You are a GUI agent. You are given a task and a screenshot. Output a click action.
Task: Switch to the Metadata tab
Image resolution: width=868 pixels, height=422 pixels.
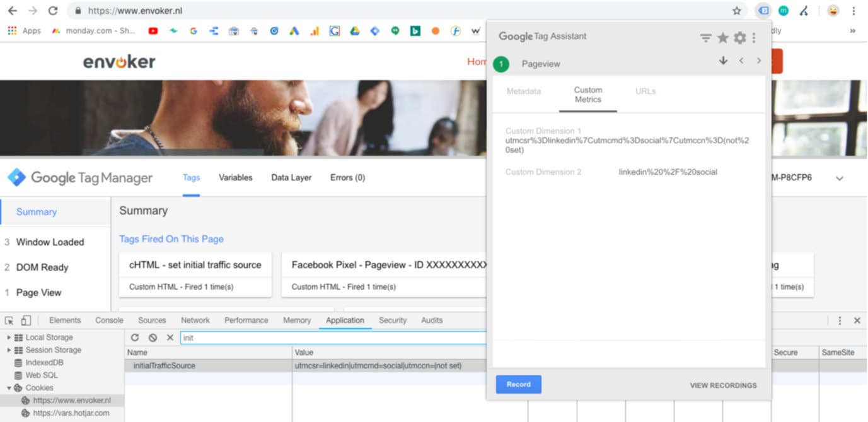click(524, 91)
